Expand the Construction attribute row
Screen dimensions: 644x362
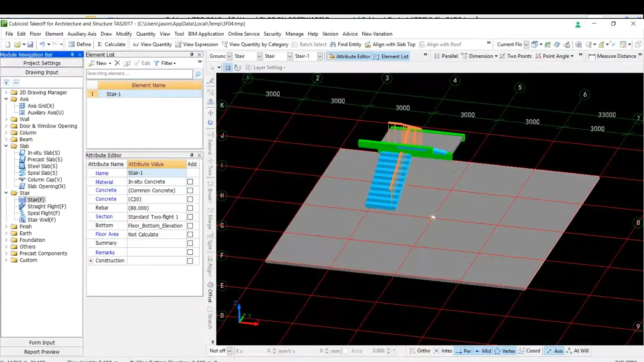tap(91, 261)
